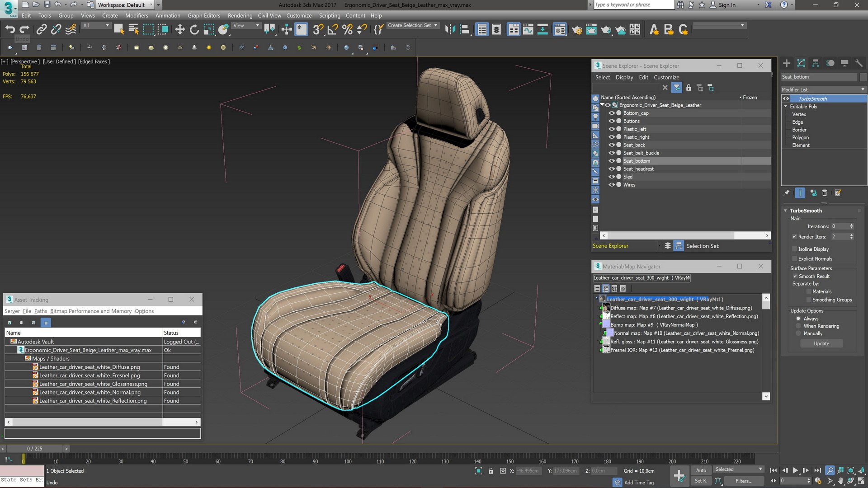This screenshot has width=868, height=488.
Task: Hide the Bottom_cap object eye icon
Action: coord(612,113)
